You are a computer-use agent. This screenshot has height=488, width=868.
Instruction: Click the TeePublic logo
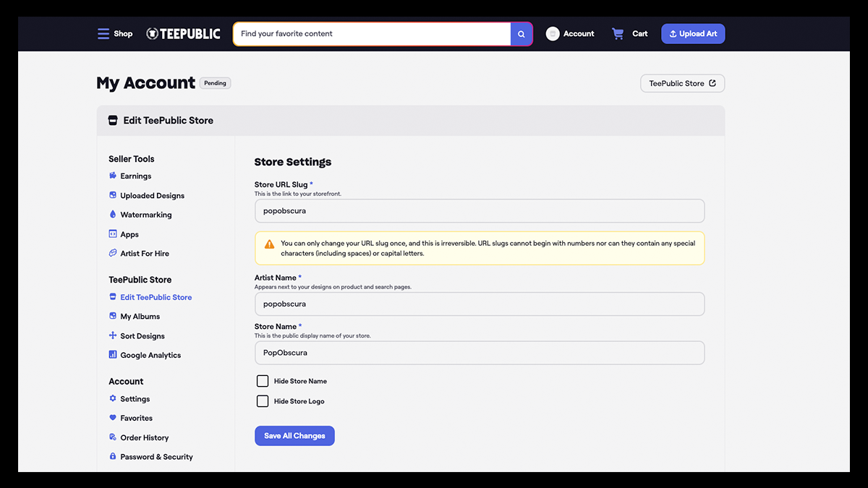pos(183,34)
